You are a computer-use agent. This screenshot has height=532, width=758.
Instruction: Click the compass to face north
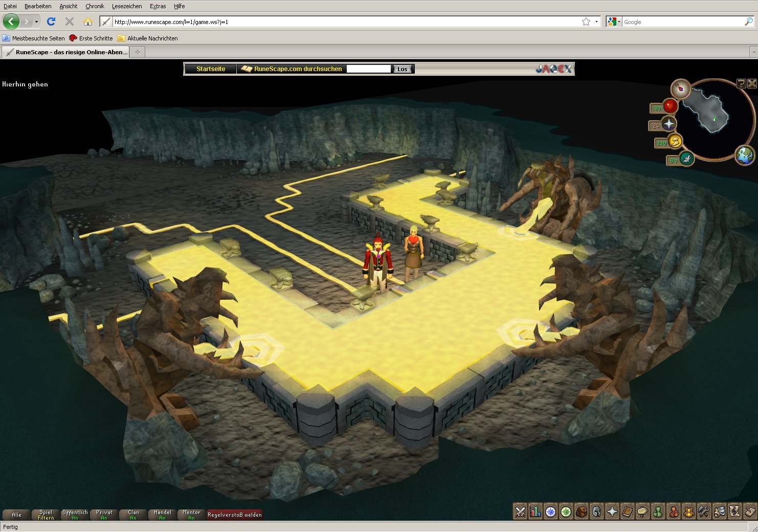681,89
